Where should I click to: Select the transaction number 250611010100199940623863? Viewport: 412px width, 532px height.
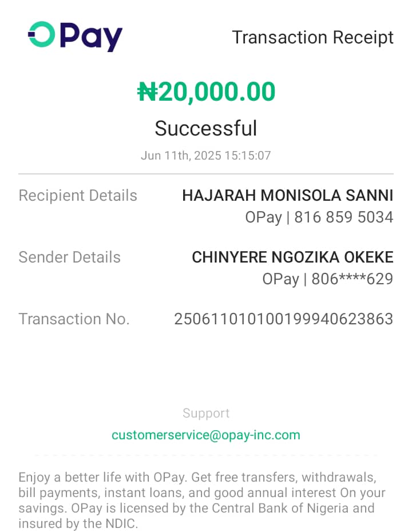click(284, 319)
